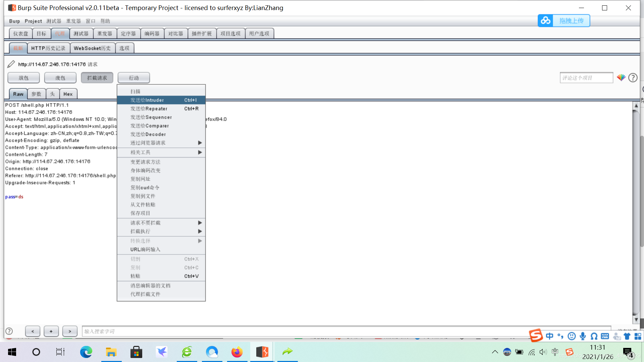The width and height of the screenshot is (644, 362).
Task: Open the 编码器 main tab
Action: point(152,34)
